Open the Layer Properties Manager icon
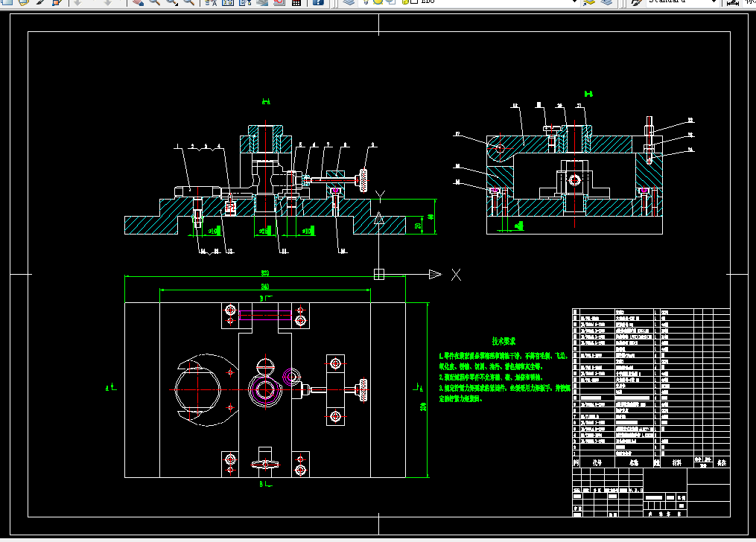 [349, 2]
